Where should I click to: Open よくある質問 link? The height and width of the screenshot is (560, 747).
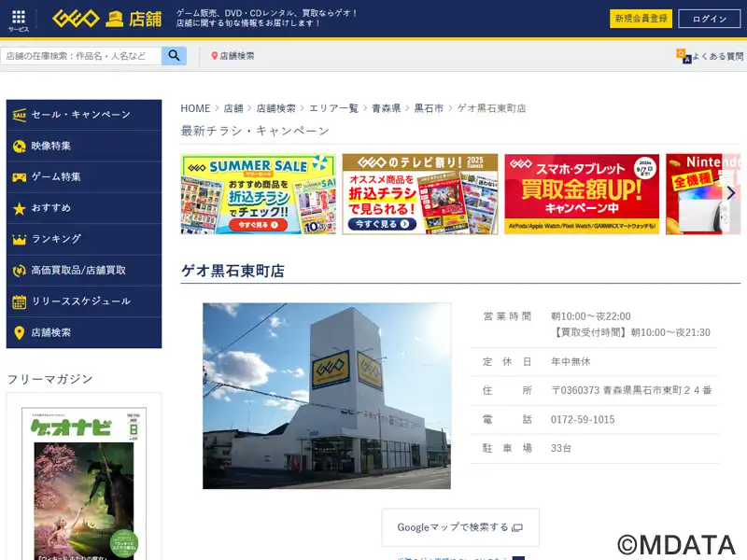[717, 56]
